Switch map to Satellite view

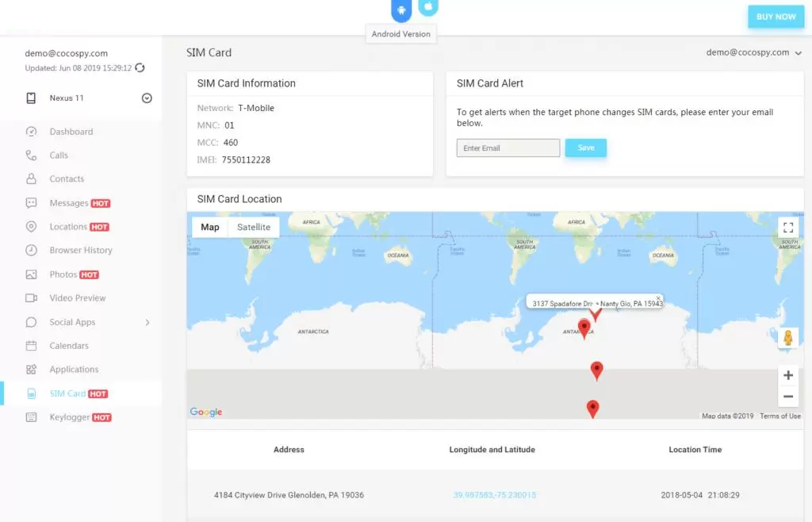(x=254, y=227)
